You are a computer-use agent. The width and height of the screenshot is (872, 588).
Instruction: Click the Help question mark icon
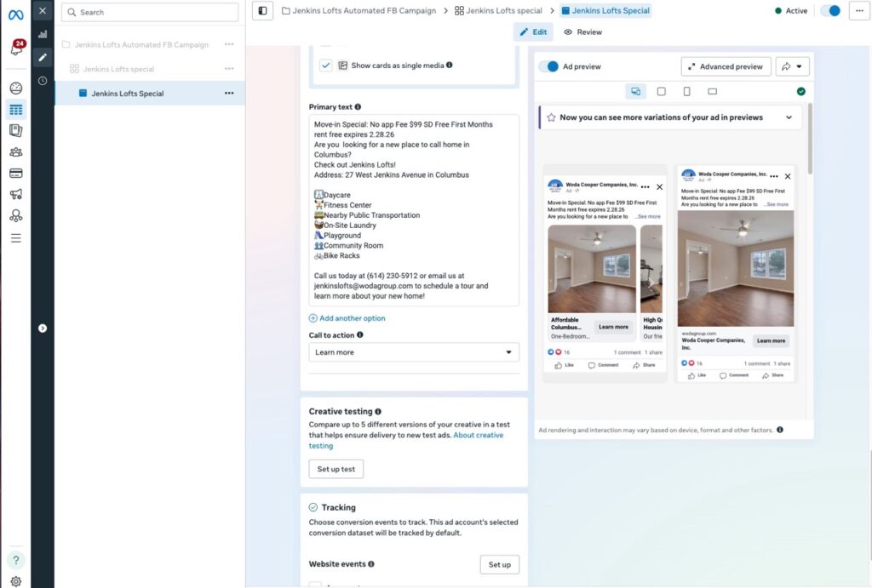coord(15,559)
